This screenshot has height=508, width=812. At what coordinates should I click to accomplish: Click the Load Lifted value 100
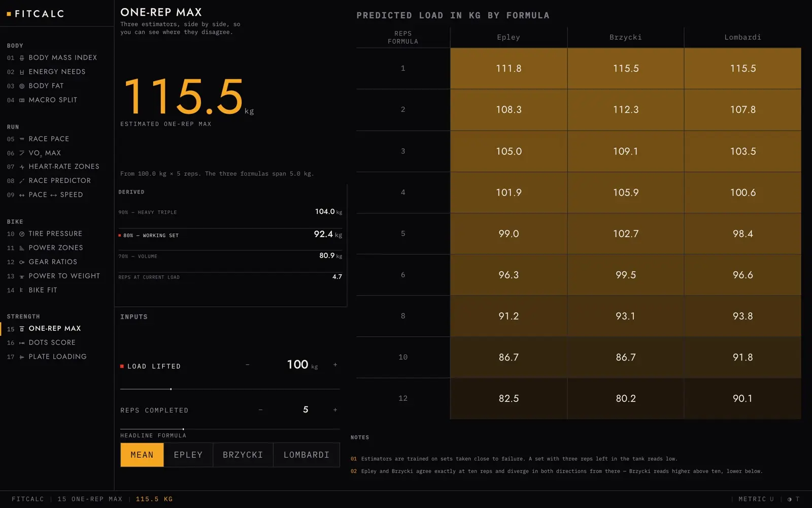point(297,364)
